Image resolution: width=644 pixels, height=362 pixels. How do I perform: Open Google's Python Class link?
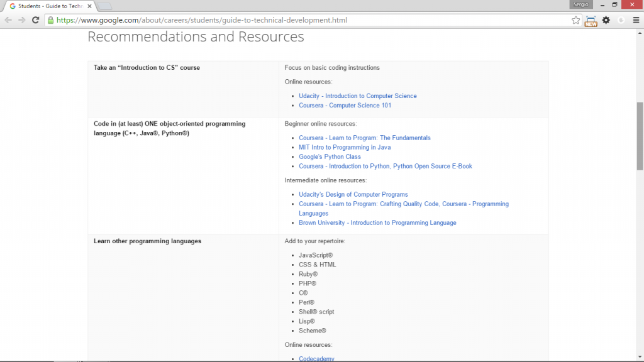[x=330, y=156]
